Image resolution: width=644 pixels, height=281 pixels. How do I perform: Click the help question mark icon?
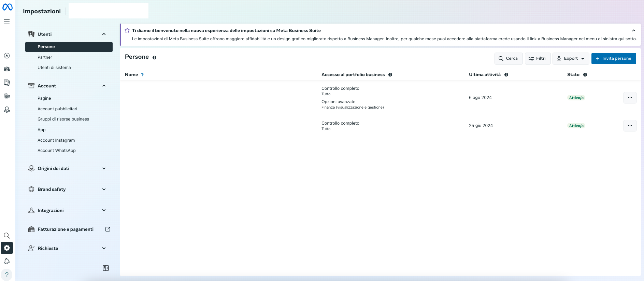pyautogui.click(x=7, y=275)
